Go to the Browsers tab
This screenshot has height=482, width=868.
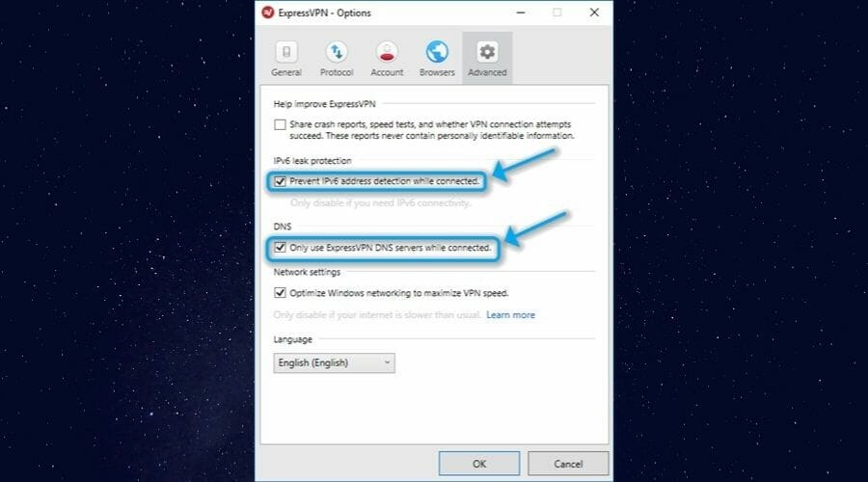(x=437, y=58)
